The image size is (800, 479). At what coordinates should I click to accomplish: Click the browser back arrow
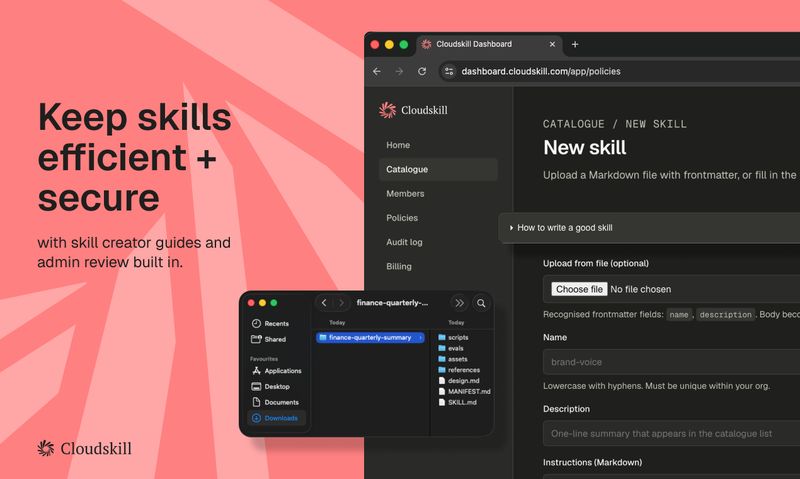click(377, 71)
